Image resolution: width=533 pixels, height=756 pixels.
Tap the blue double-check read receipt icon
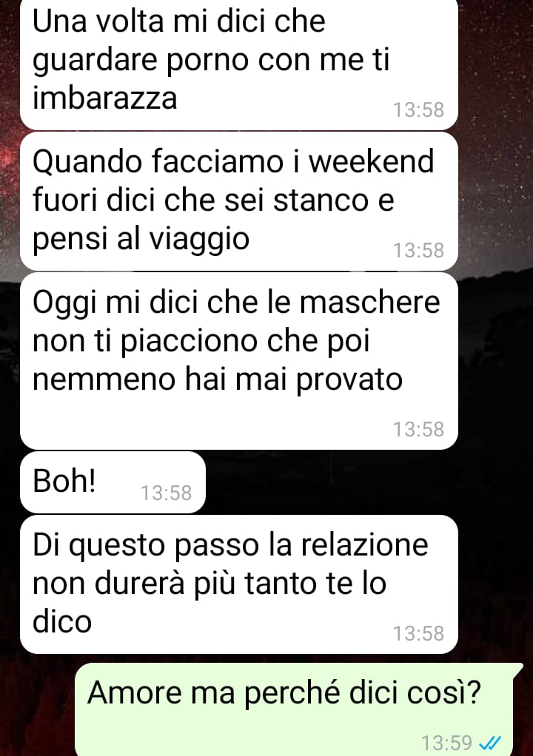coord(490,742)
